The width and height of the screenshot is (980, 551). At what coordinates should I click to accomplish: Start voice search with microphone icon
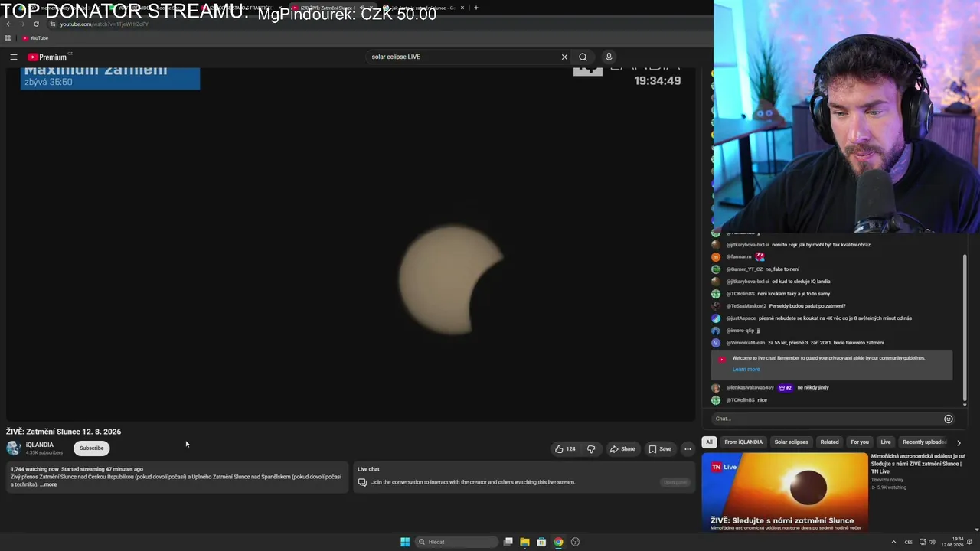pyautogui.click(x=609, y=57)
